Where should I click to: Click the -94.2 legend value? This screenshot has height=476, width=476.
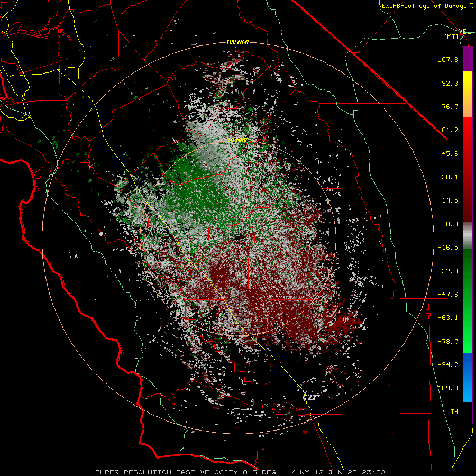click(x=448, y=364)
